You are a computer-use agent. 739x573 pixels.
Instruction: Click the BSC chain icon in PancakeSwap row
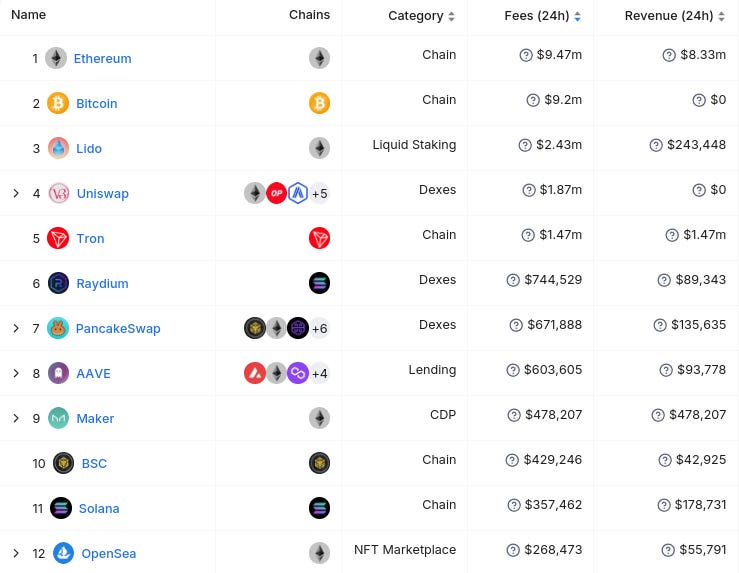[255, 328]
